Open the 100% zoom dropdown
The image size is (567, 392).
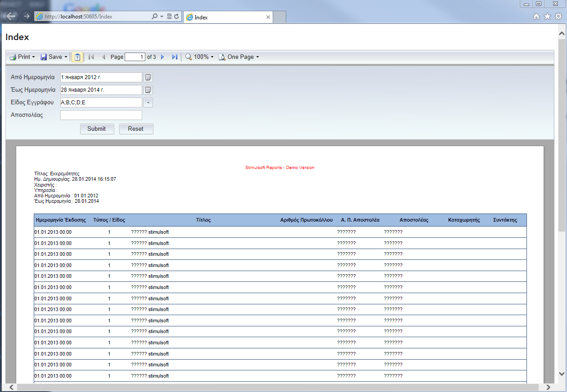(x=199, y=57)
